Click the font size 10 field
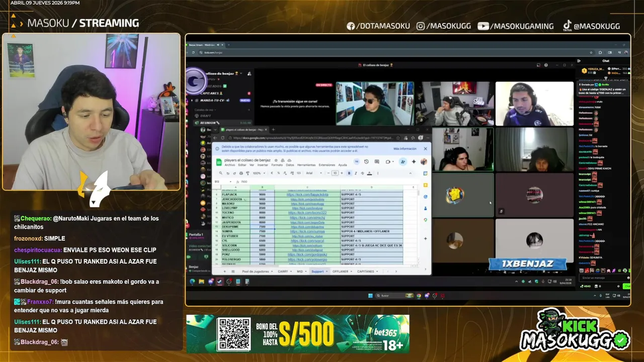644x362 pixels. 335,173
